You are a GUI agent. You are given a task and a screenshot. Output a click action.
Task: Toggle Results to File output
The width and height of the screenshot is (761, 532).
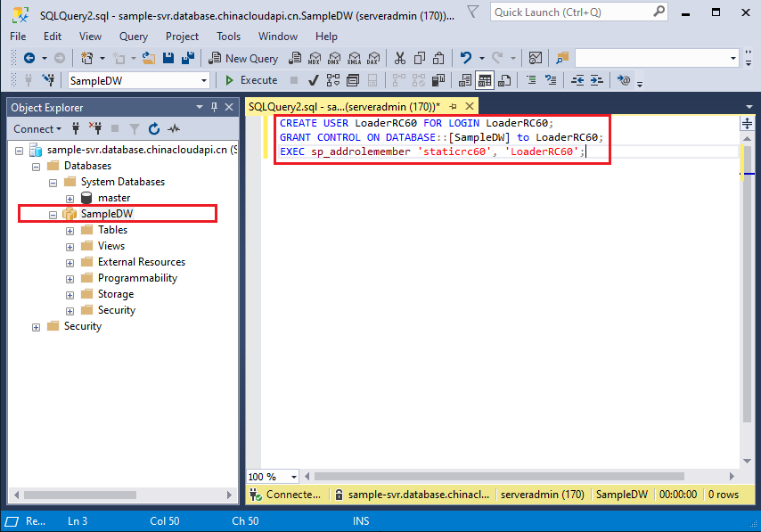coord(504,80)
